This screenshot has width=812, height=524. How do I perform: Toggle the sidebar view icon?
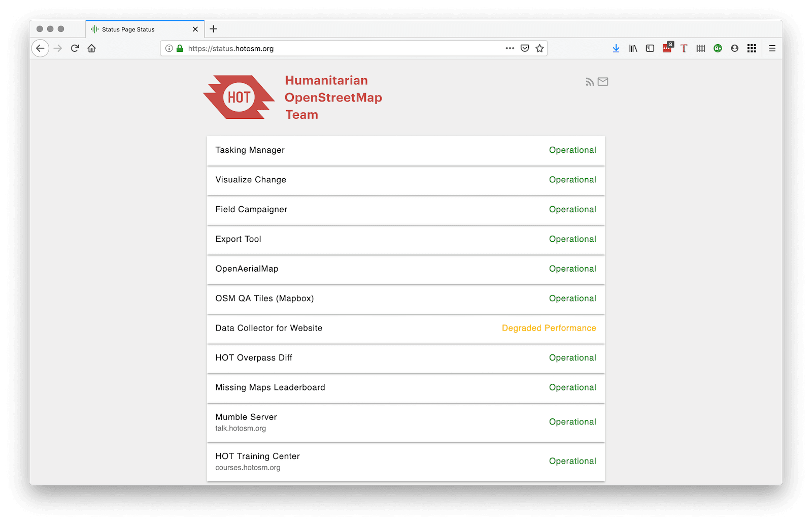pyautogui.click(x=650, y=48)
